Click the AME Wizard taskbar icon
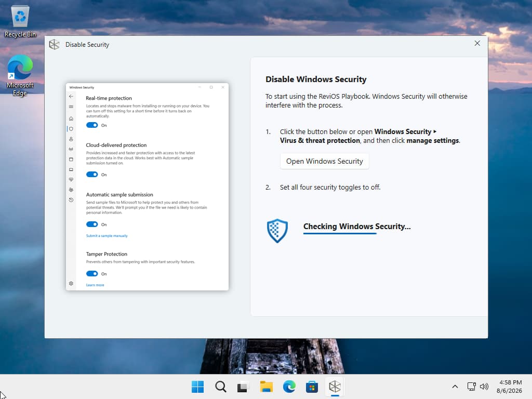Screen dimensions: 532x399 point(335,387)
